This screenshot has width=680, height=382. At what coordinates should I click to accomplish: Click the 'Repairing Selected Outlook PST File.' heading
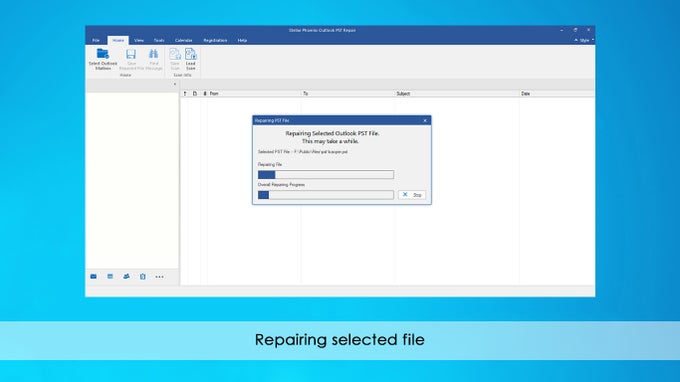[x=332, y=134]
